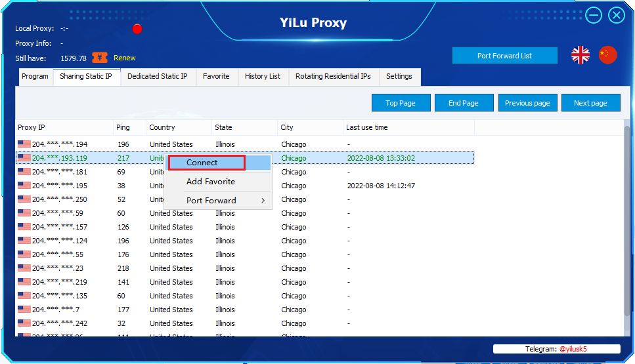Click the Renew link
This screenshot has height=364, width=635.
125,58
